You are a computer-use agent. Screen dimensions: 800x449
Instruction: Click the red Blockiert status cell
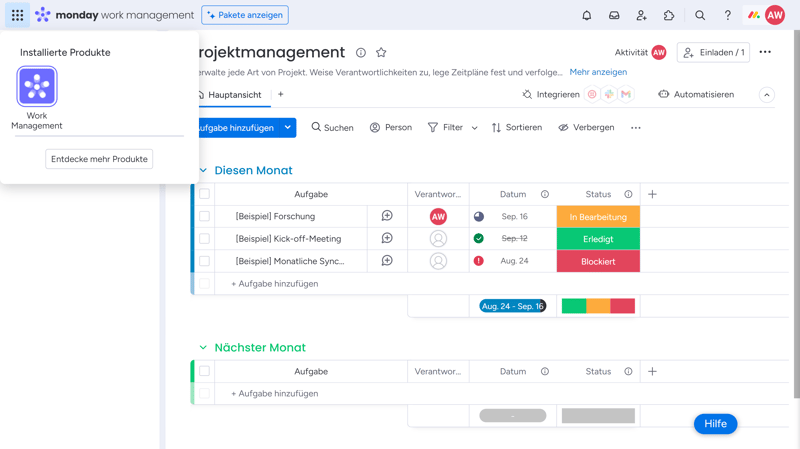598,261
